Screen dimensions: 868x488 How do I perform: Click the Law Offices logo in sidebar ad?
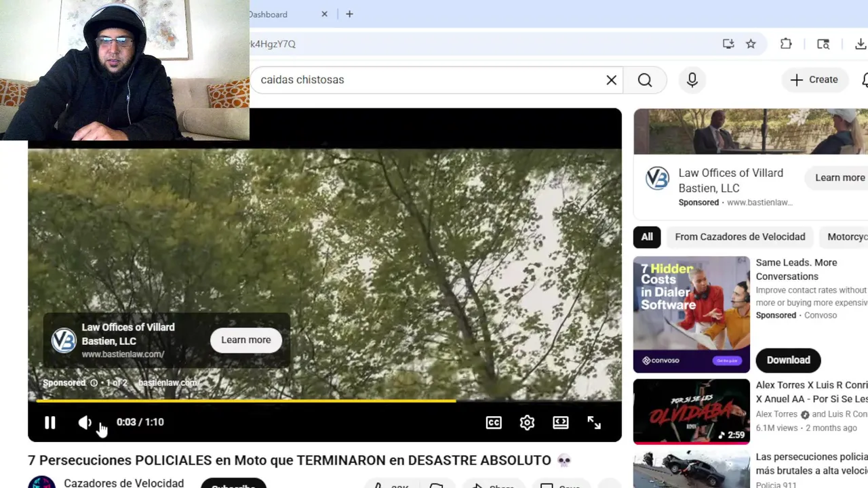(x=657, y=179)
